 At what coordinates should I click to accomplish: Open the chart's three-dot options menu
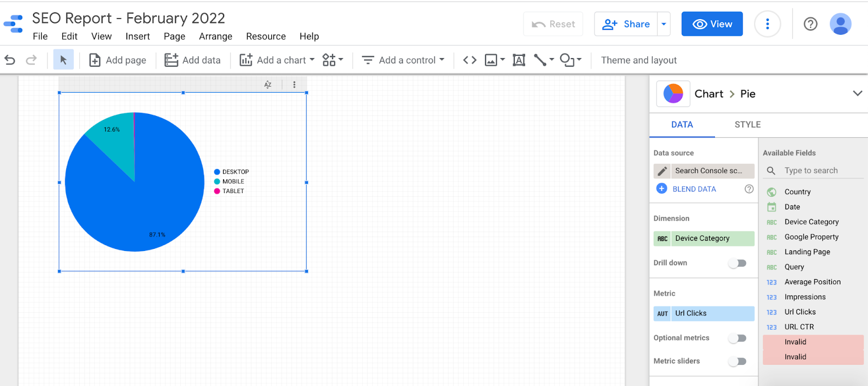[x=295, y=85]
